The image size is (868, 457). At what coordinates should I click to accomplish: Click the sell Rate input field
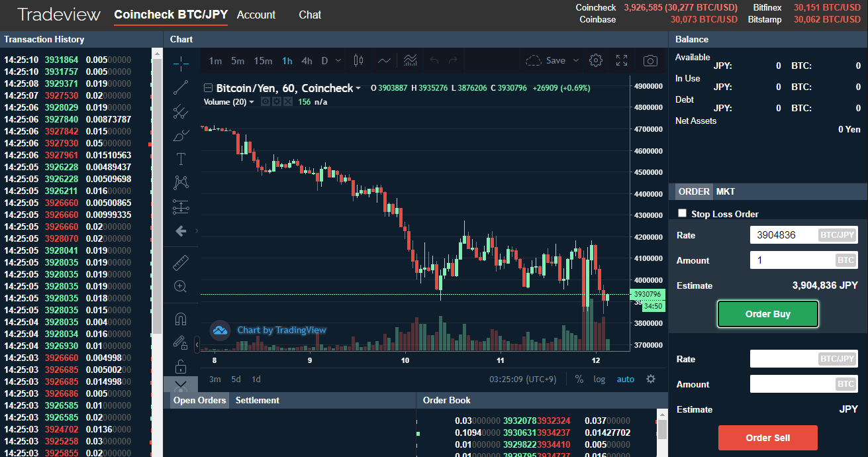click(x=804, y=359)
